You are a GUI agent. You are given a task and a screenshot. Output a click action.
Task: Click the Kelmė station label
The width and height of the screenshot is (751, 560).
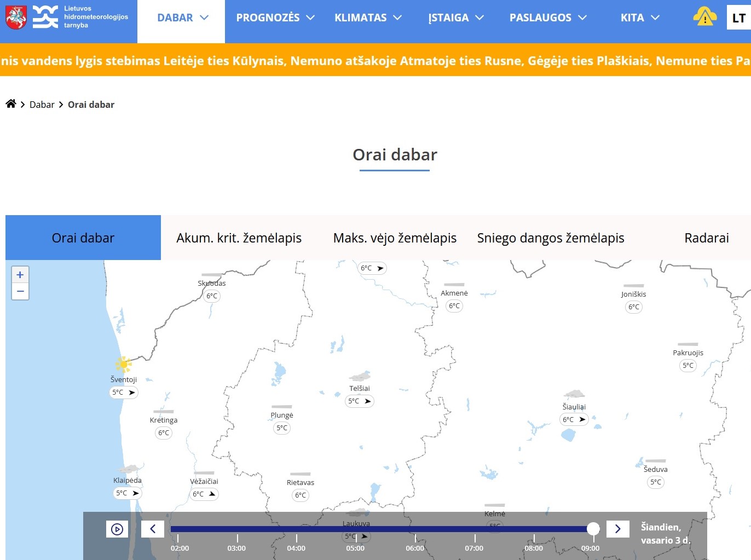click(x=495, y=513)
